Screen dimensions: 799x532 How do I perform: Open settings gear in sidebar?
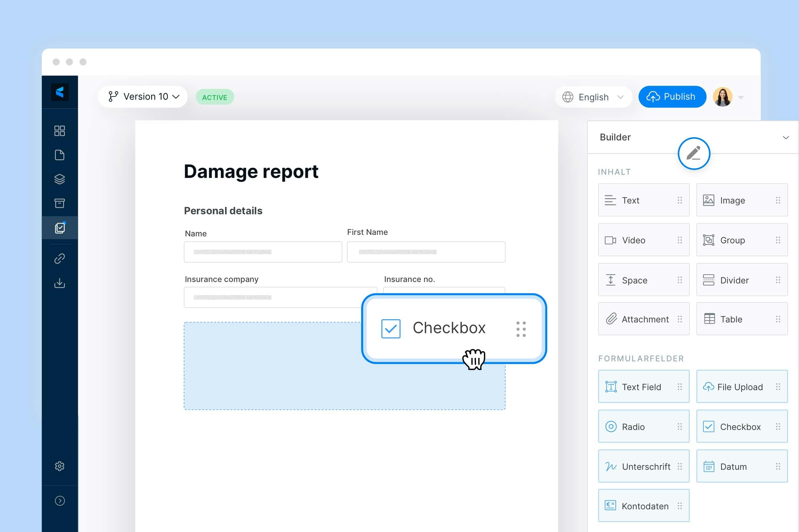pyautogui.click(x=59, y=466)
